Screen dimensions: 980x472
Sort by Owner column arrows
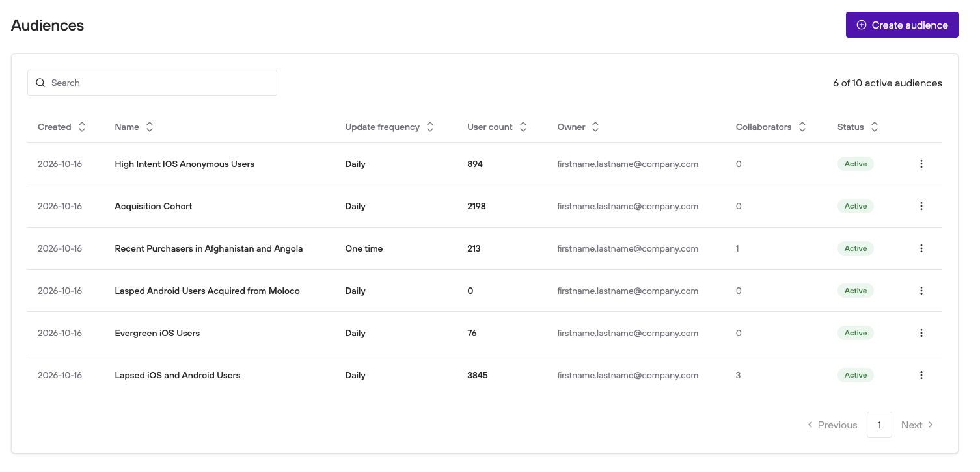coord(595,127)
